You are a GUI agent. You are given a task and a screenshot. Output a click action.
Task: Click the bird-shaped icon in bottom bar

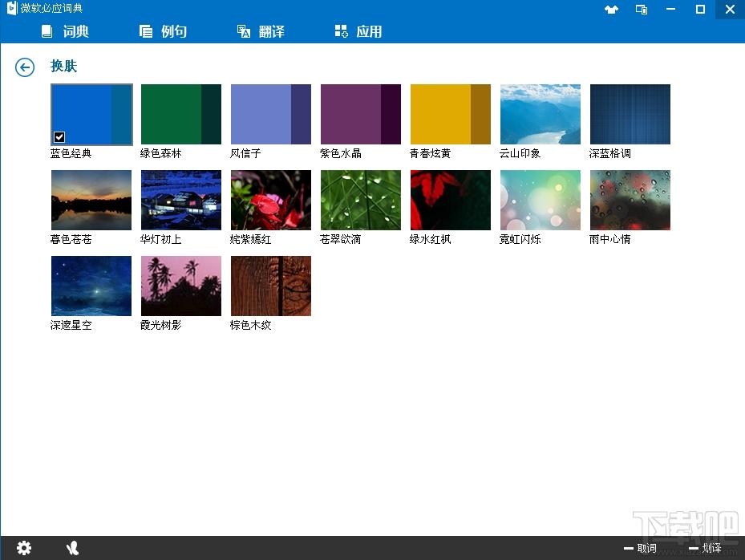coord(72,548)
